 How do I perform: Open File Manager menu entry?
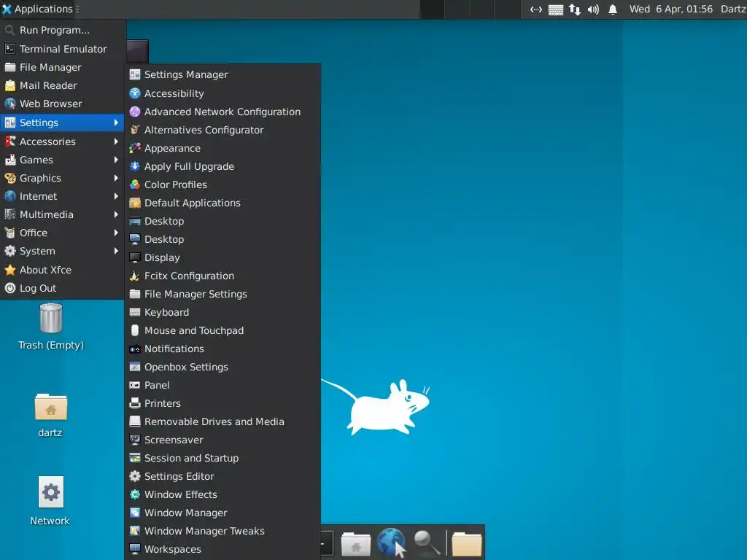[62, 67]
